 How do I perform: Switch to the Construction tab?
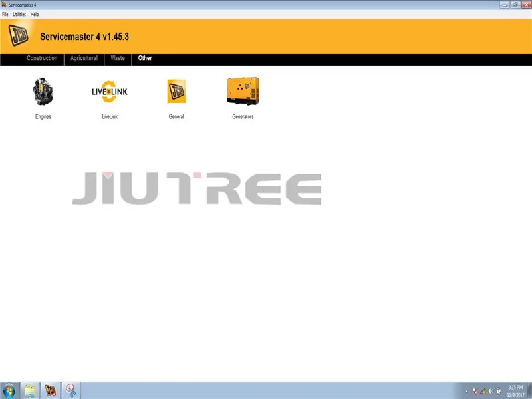coord(42,58)
